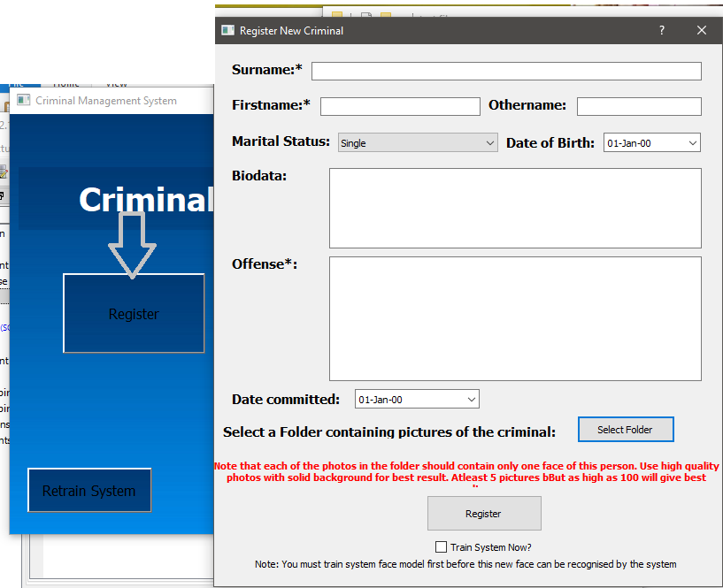The image size is (723, 588).
Task: Click inside the Offense text area
Action: pos(515,319)
